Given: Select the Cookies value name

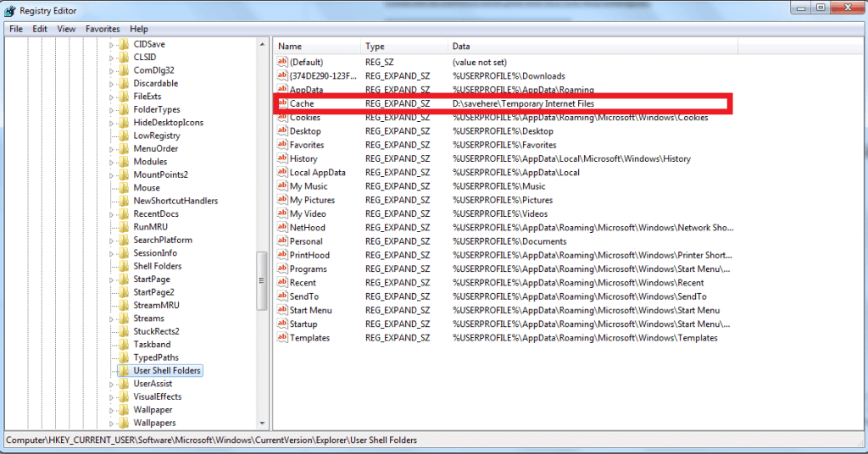Looking at the screenshot, I should 305,117.
